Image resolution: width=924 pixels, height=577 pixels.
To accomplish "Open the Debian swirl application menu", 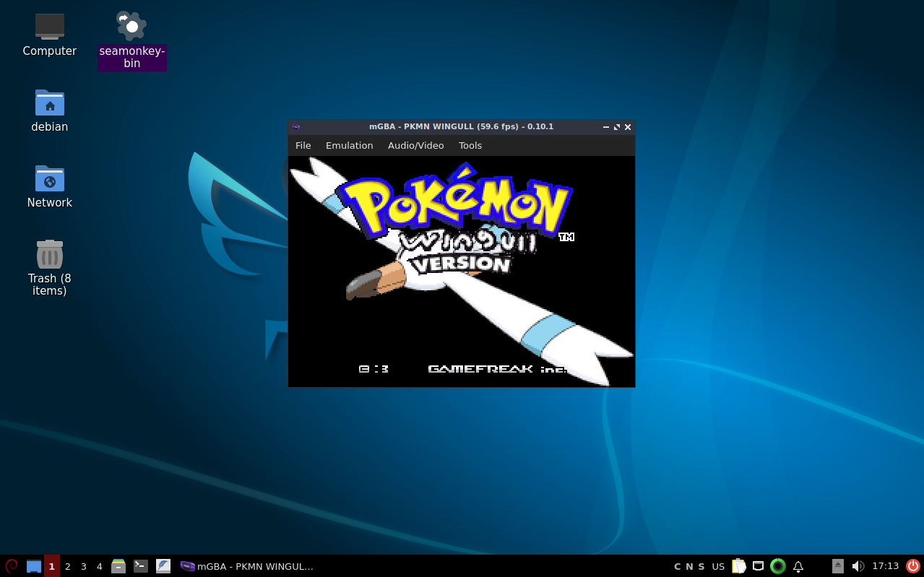I will pos(12,566).
